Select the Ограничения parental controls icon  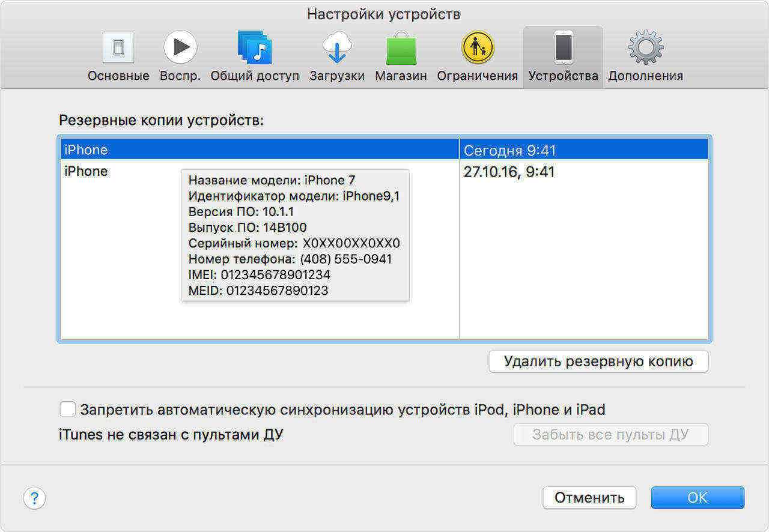[477, 48]
